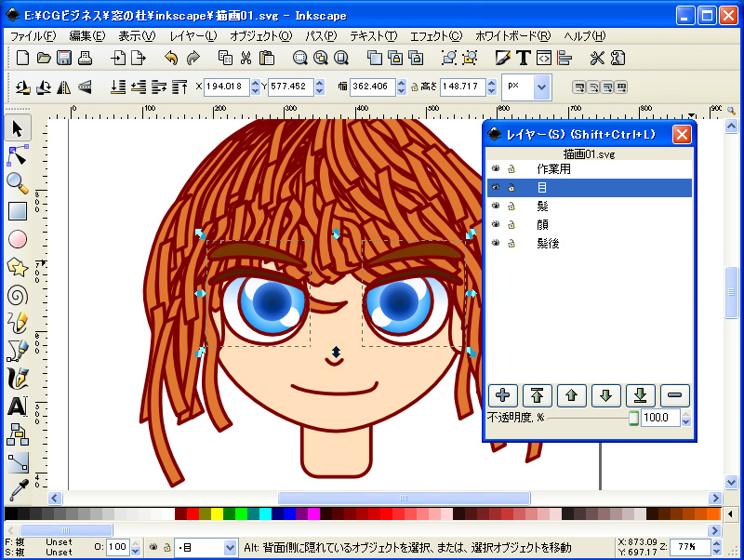
Task: Click the Undo arrow in toolbar
Action: click(x=170, y=58)
